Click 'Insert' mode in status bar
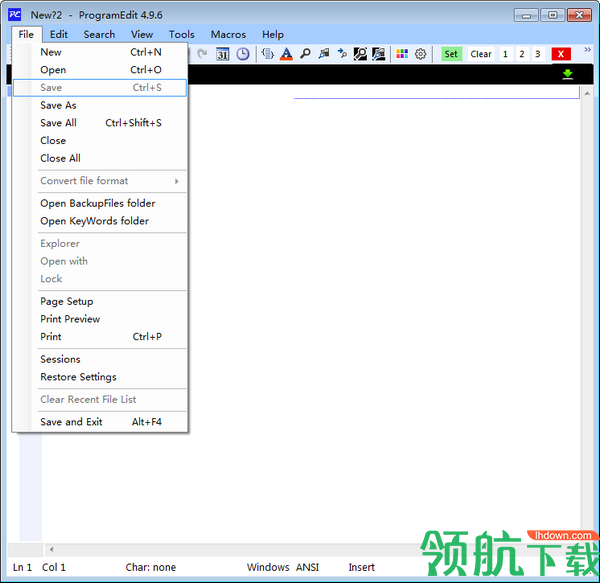This screenshot has width=600, height=583. tap(362, 567)
